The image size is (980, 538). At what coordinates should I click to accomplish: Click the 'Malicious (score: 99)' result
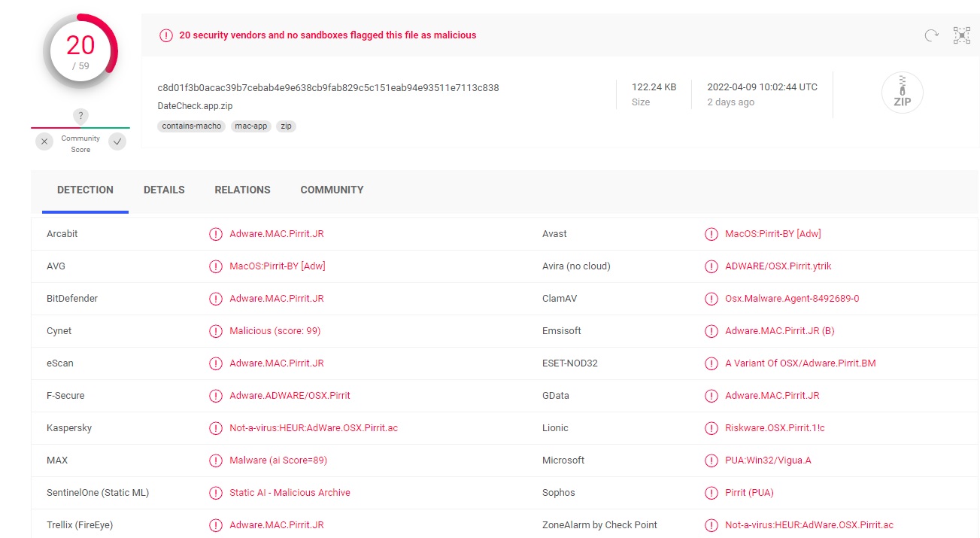point(275,331)
